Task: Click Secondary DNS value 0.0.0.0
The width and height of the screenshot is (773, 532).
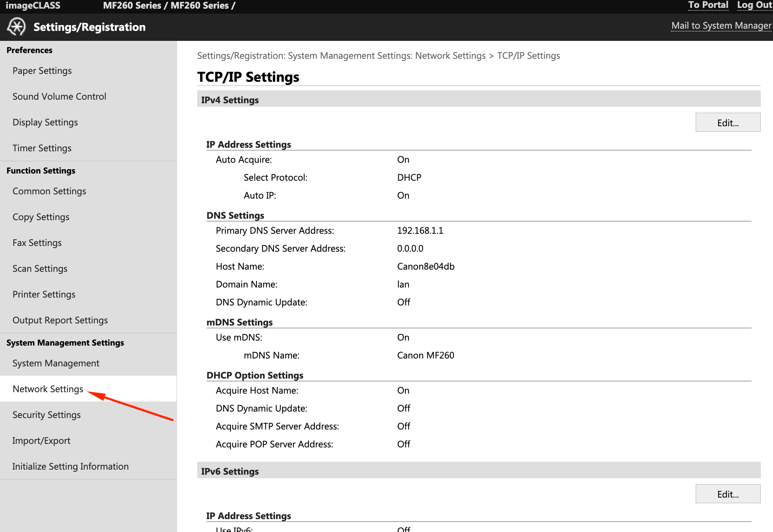Action: (410, 248)
